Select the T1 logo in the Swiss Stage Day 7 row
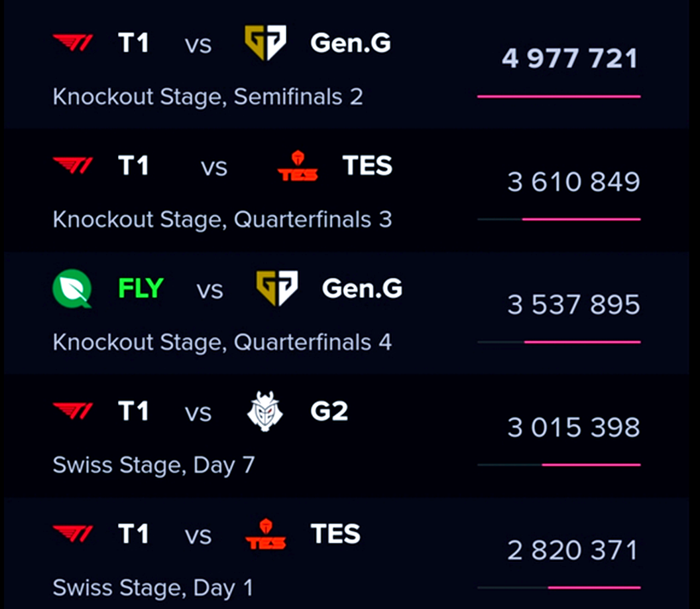Image resolution: width=700 pixels, height=609 pixels. pos(73,411)
